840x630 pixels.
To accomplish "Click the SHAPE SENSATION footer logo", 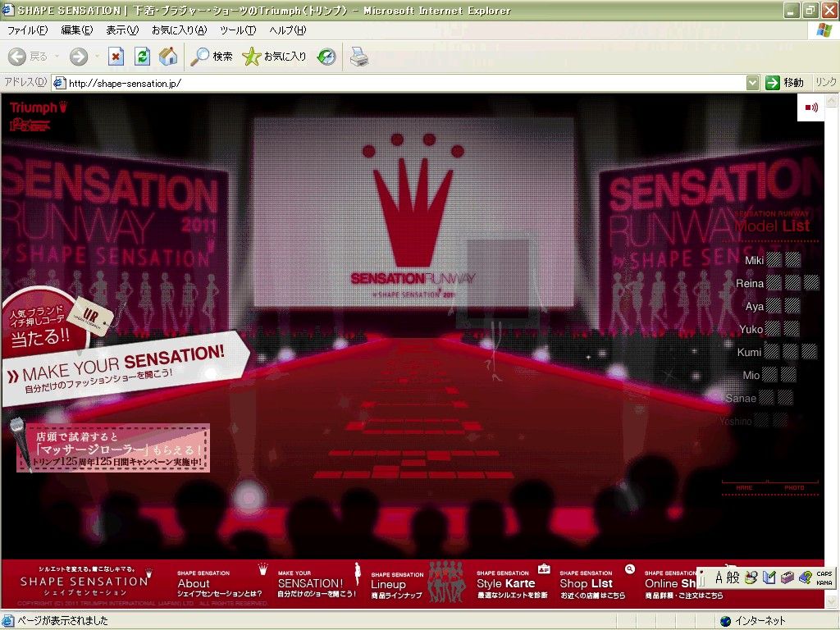I will 84,582.
